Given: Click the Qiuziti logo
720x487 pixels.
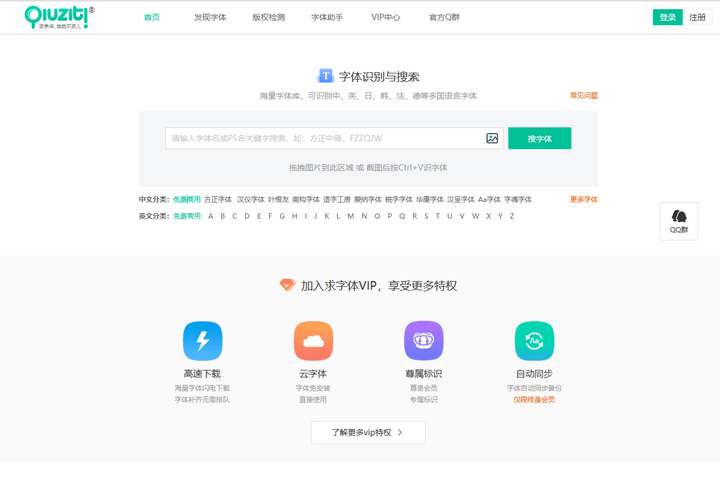Looking at the screenshot, I should (x=59, y=17).
